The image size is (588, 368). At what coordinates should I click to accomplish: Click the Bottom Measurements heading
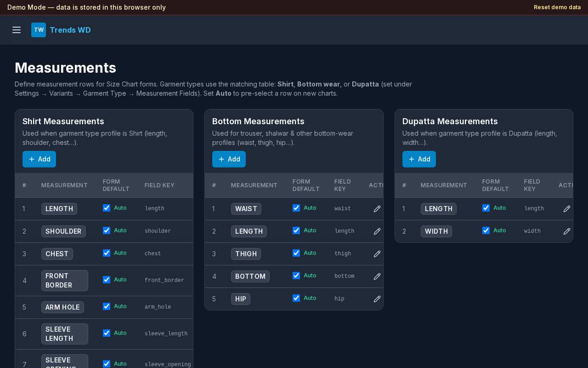pos(258,121)
